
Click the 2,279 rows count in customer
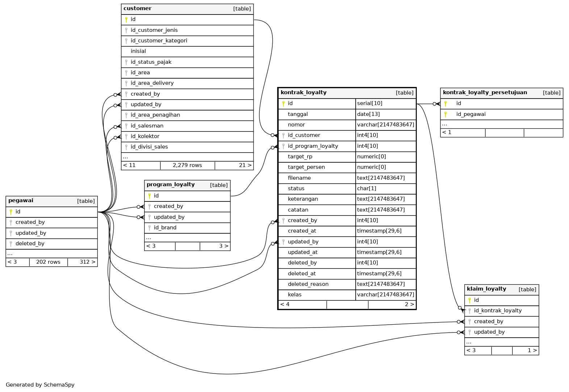tap(187, 165)
